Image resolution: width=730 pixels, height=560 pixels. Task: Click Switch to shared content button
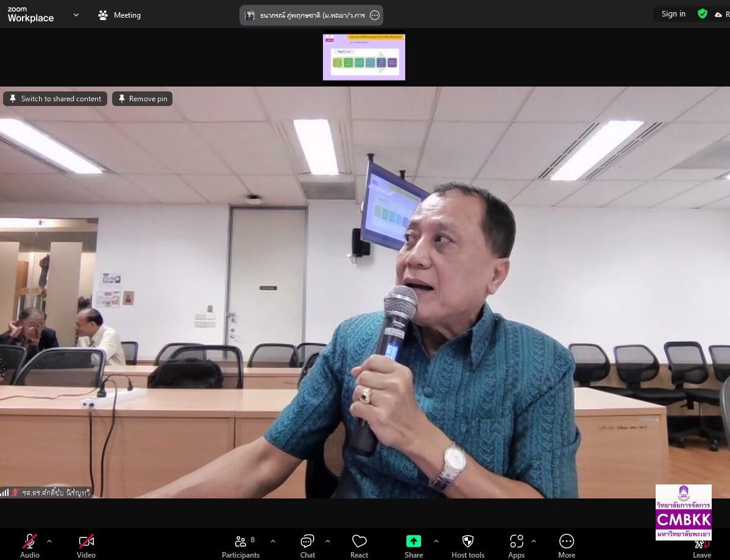(x=55, y=99)
